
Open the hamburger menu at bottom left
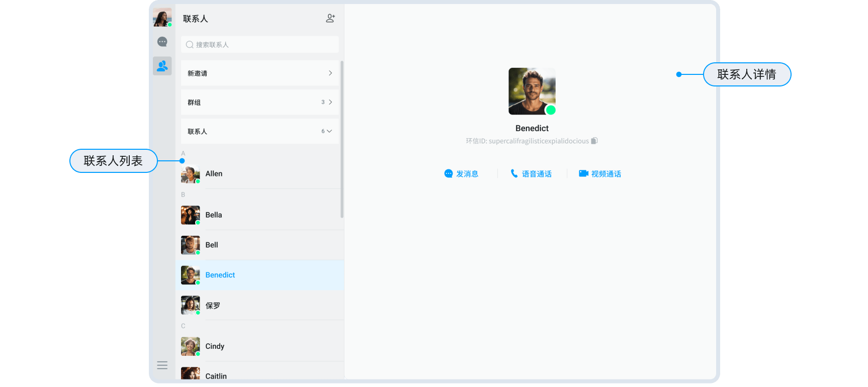pos(162,365)
